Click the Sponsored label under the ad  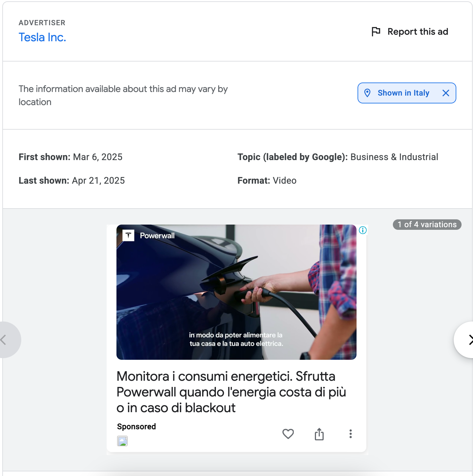click(x=136, y=427)
